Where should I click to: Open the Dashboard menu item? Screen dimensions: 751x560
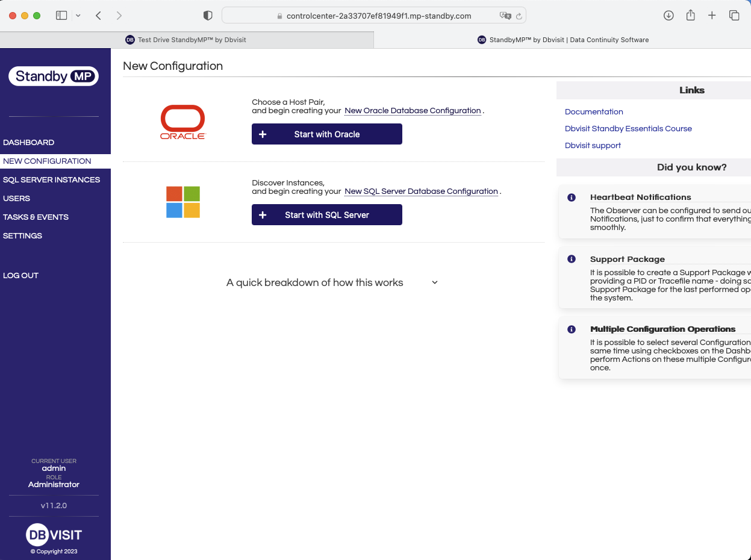pyautogui.click(x=29, y=143)
